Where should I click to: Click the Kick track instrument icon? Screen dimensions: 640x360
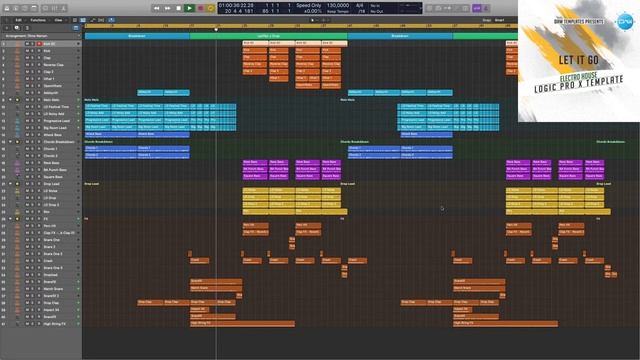pyautogui.click(x=17, y=51)
